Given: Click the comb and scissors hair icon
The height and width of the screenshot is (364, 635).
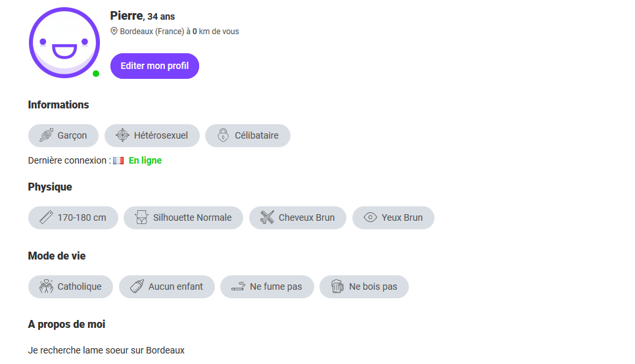Looking at the screenshot, I should tap(268, 217).
